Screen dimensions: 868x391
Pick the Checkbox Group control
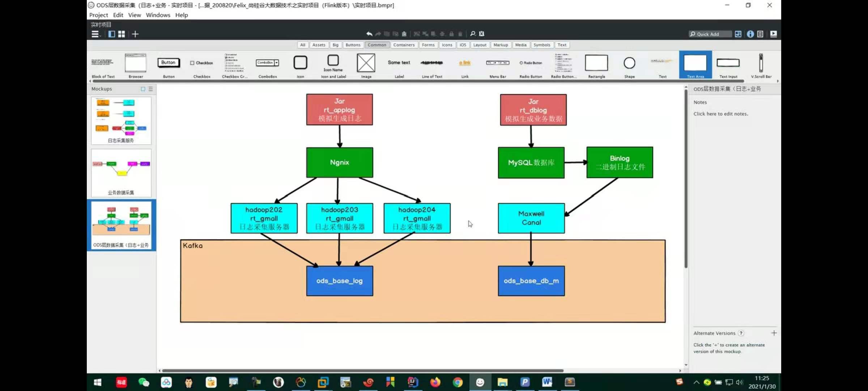(235, 66)
